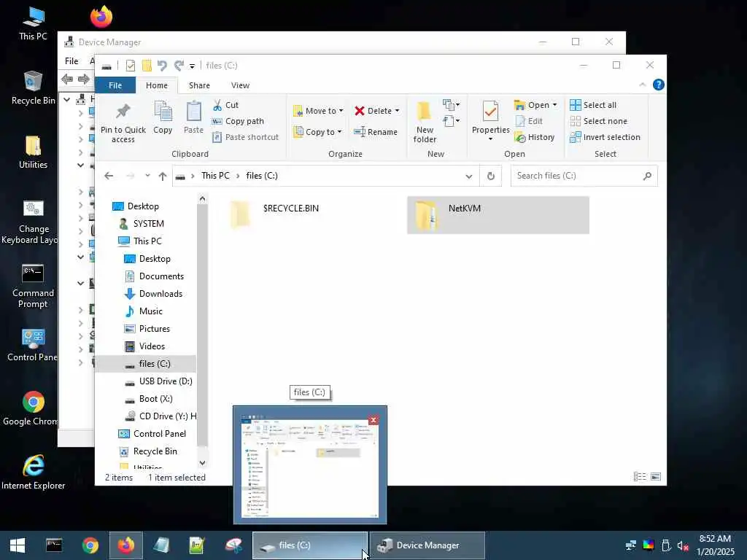Switch to Large icons view in status bar
This screenshot has width=747, height=560.
(656, 477)
